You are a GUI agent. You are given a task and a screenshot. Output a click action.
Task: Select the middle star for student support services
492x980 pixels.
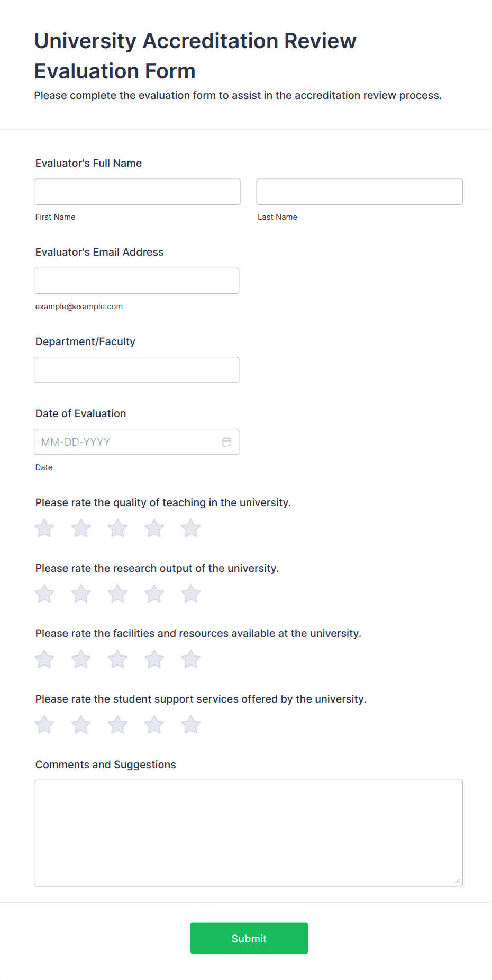(117, 724)
